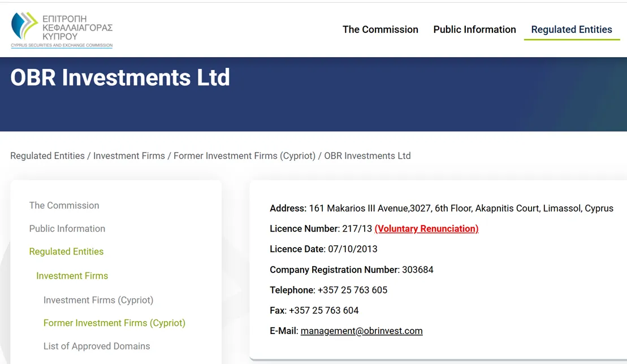Select The Commission in sidebar
This screenshot has height=364, width=627.
(x=64, y=205)
